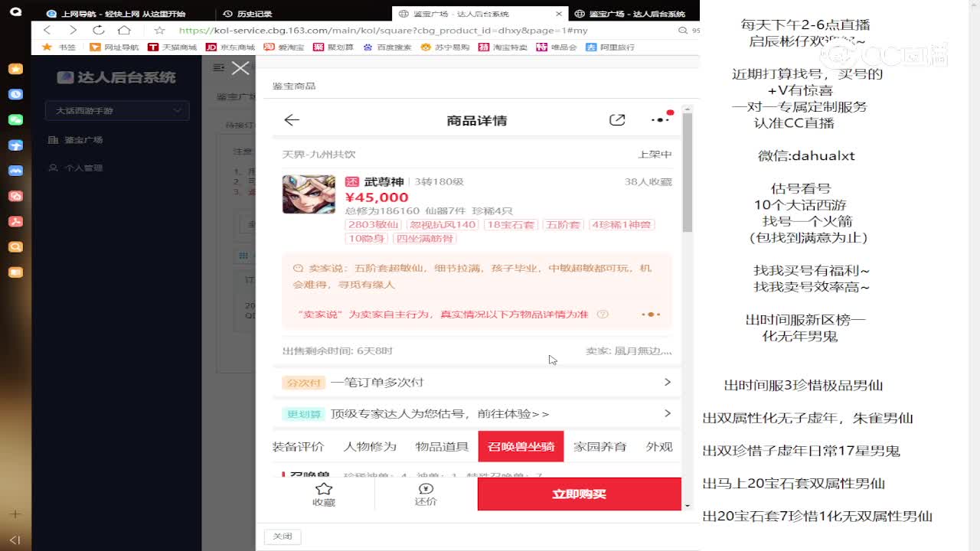
Task: Click the 还价 bargain icon
Action: coord(426,489)
